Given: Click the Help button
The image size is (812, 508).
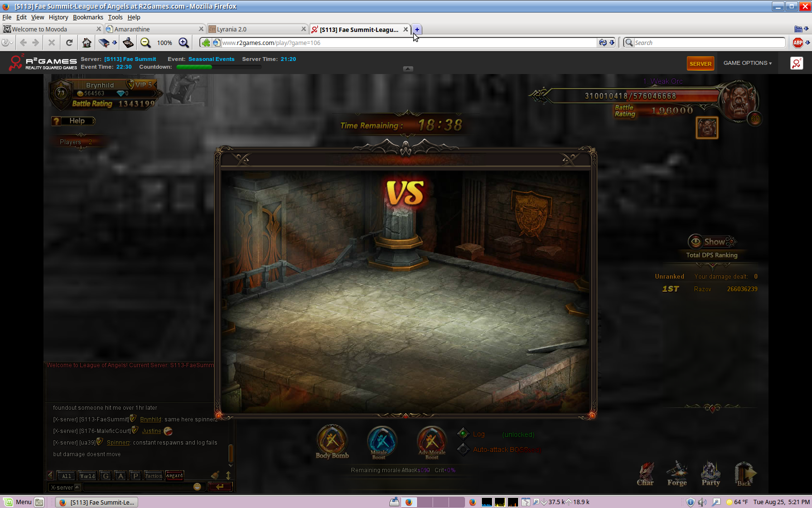Looking at the screenshot, I should (x=73, y=121).
